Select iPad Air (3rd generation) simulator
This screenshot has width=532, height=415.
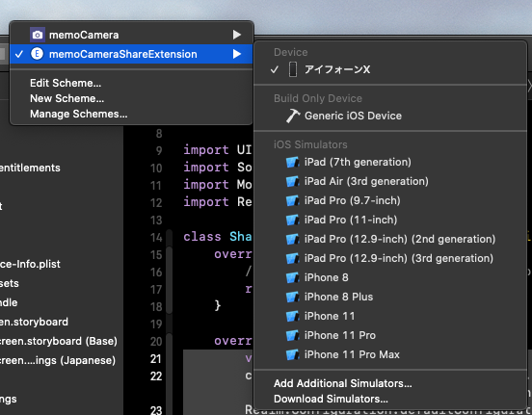390,181
